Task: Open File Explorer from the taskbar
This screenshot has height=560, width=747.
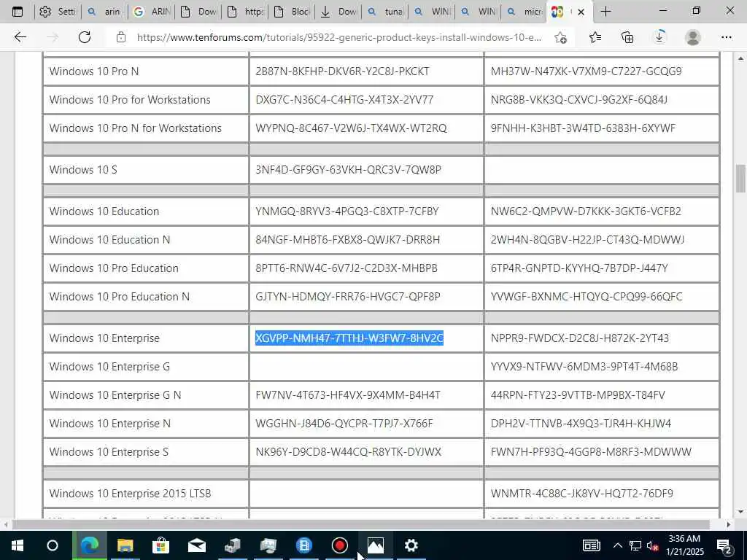Action: [x=125, y=545]
